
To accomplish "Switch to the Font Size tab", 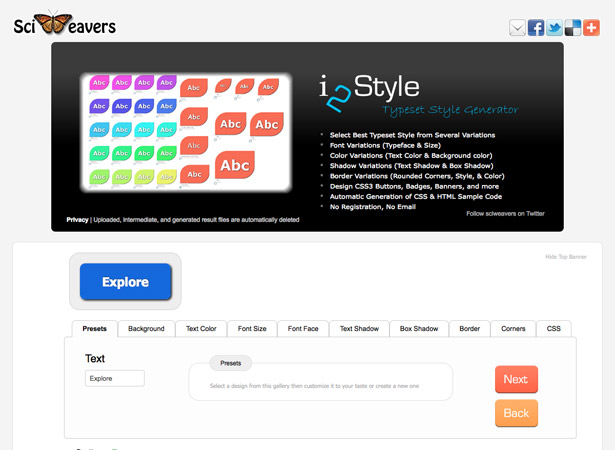I will pyautogui.click(x=252, y=329).
